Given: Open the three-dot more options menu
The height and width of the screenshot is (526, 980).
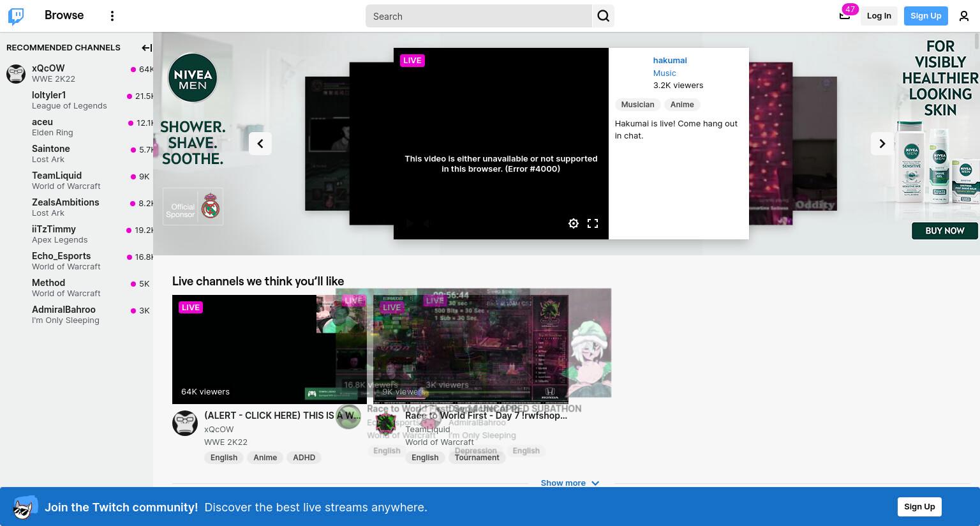Looking at the screenshot, I should click(x=112, y=16).
